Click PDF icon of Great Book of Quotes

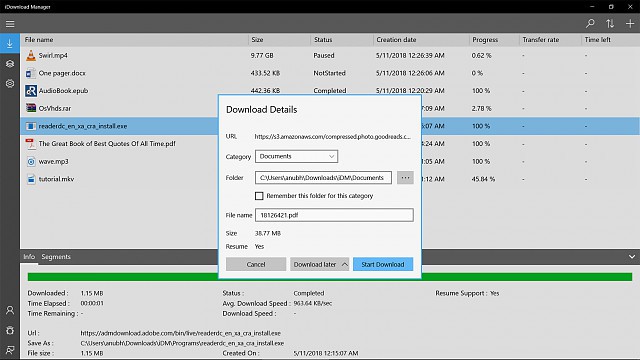[31, 144]
